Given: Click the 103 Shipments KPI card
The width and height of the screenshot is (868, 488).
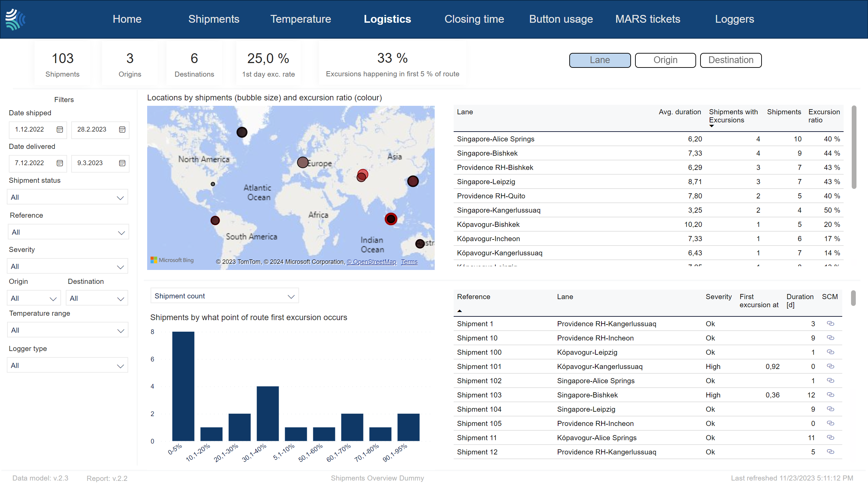Looking at the screenshot, I should click(63, 64).
